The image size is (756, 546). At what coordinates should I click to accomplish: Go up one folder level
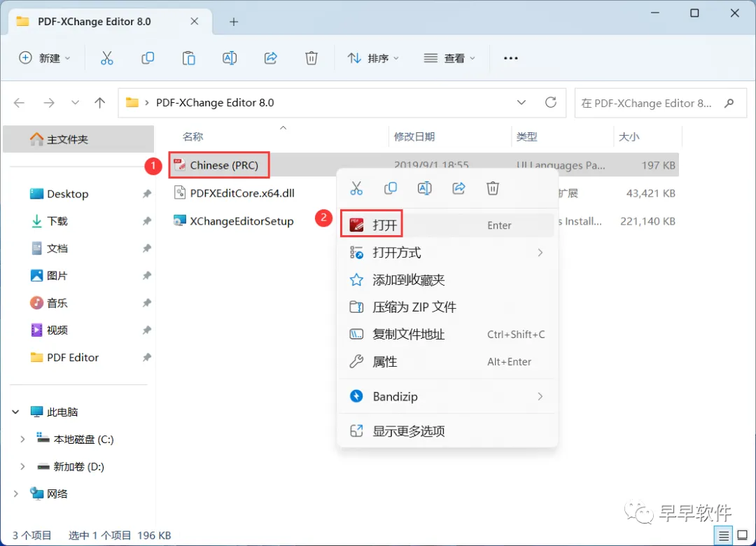click(x=100, y=103)
